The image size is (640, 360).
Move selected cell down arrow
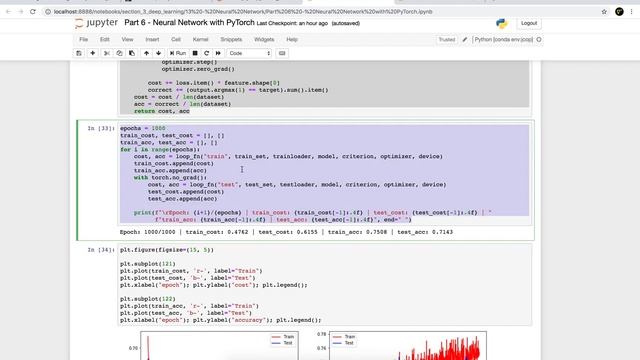click(158, 53)
